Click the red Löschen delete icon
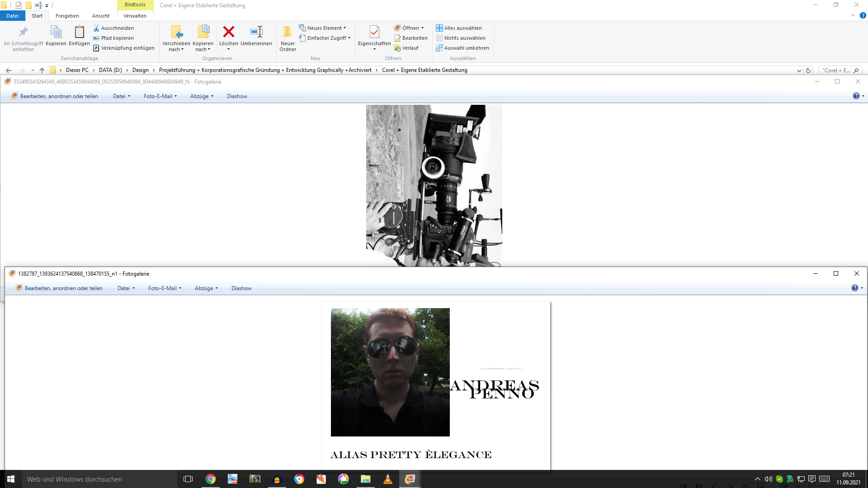The height and width of the screenshot is (488, 868). (229, 32)
